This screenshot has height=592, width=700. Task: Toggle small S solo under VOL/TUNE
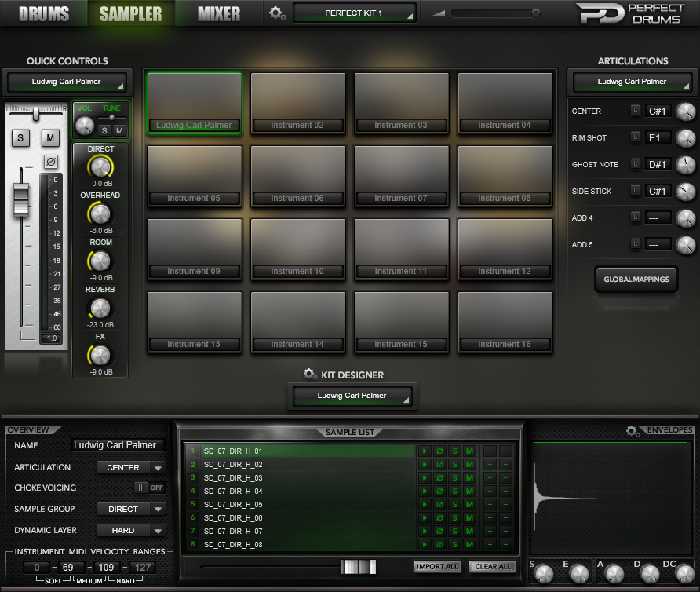click(x=104, y=130)
